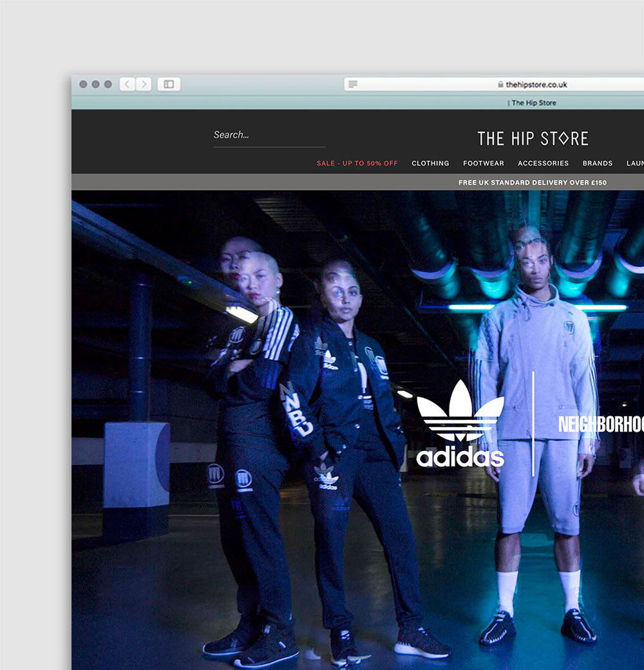Open the Accessories menu
Viewport: 644px width, 670px height.
[544, 163]
